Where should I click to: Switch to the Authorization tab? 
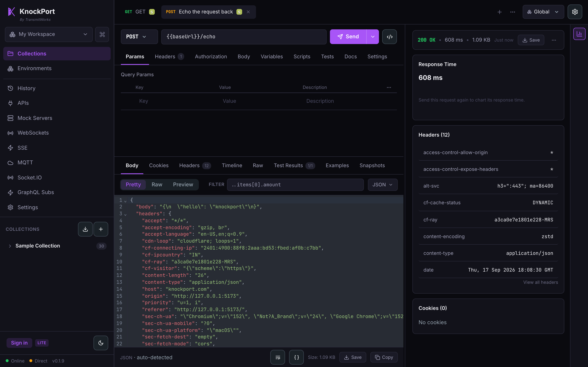pos(211,56)
